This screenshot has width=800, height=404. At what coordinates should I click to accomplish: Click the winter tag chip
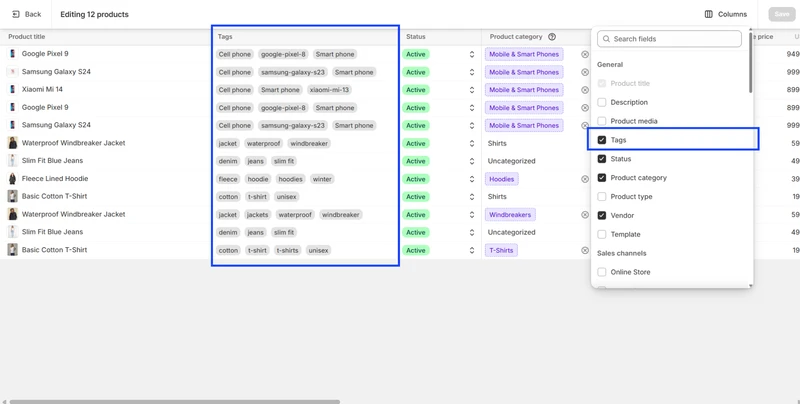tap(322, 179)
